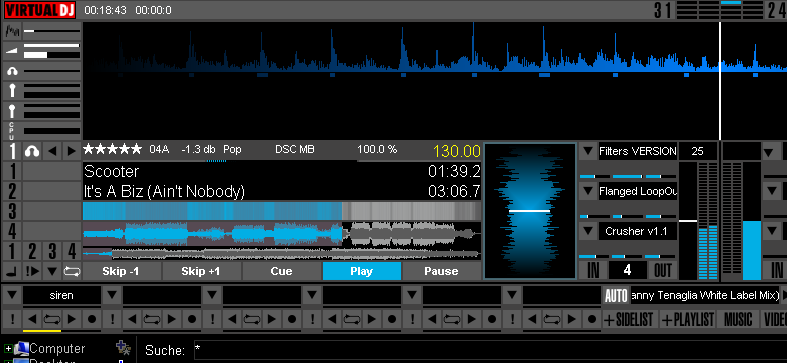
Task: Select number 4 in the horizontal 1-2-3-4 row
Action: 72,251
